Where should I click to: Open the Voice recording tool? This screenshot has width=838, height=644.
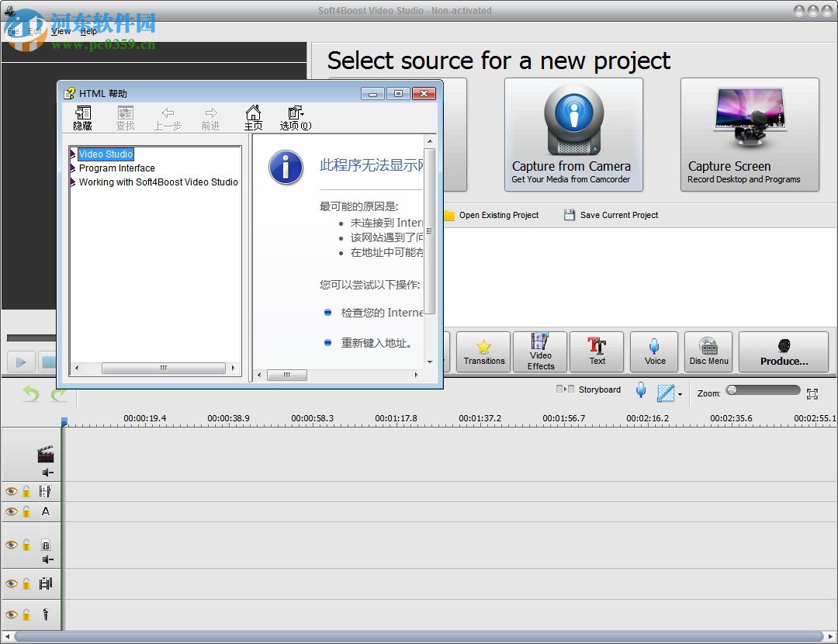654,351
